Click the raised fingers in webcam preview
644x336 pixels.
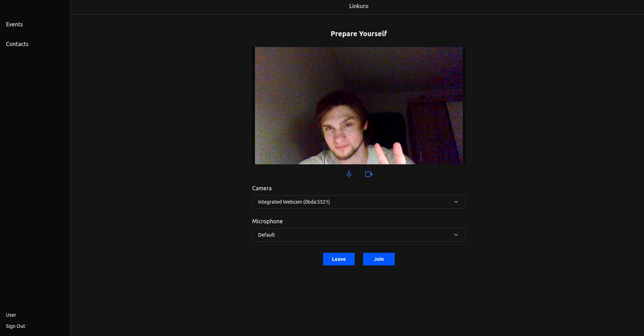tap(390, 154)
